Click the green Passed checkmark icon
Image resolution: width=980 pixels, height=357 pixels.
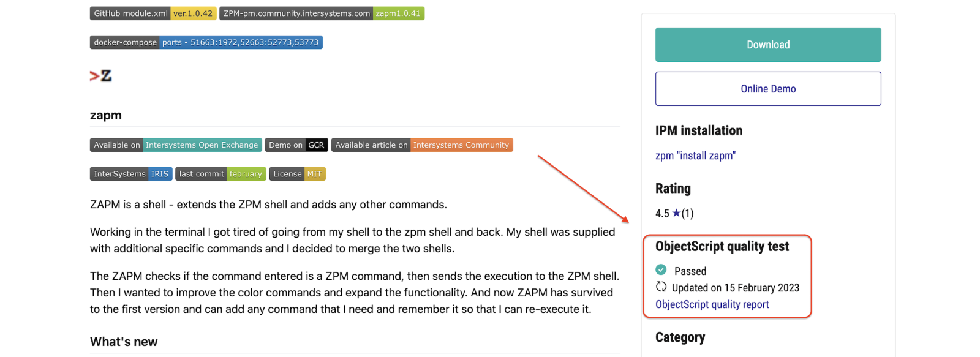point(661,269)
